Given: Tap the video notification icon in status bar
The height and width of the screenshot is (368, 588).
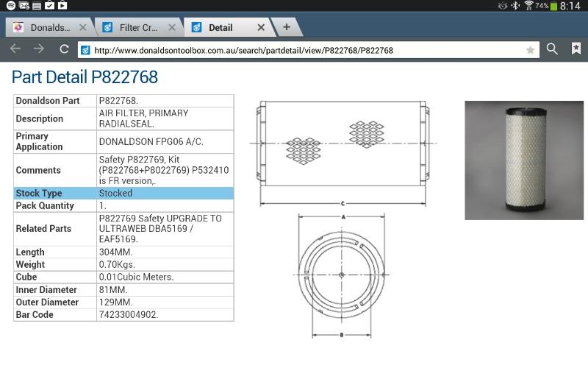Looking at the screenshot, I should coord(62,5).
